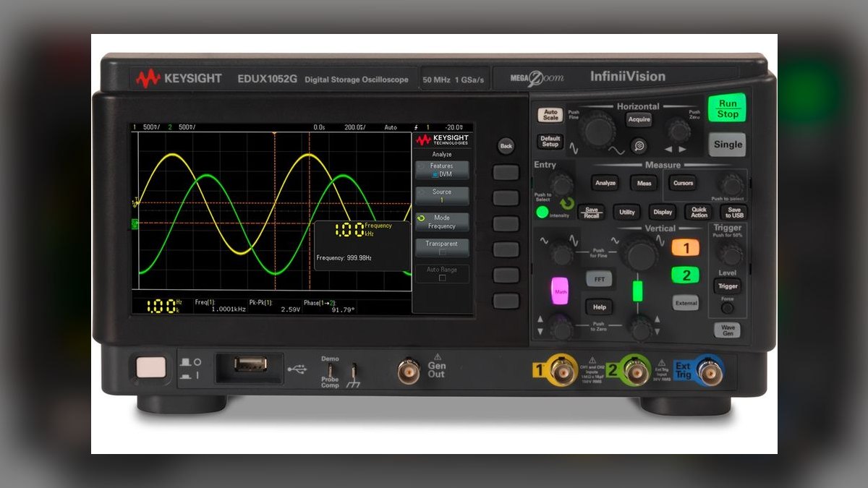Arm a Single acquisition

pyautogui.click(x=728, y=144)
